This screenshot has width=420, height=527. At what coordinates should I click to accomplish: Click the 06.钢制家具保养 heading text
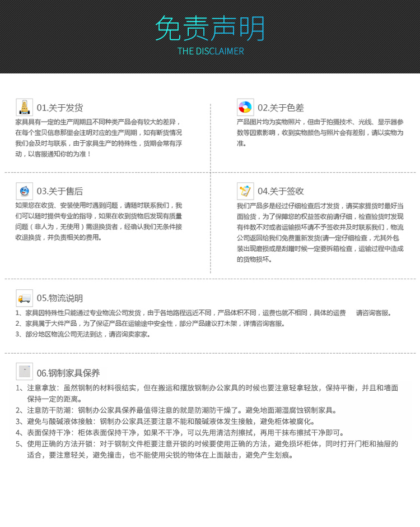[x=68, y=373]
